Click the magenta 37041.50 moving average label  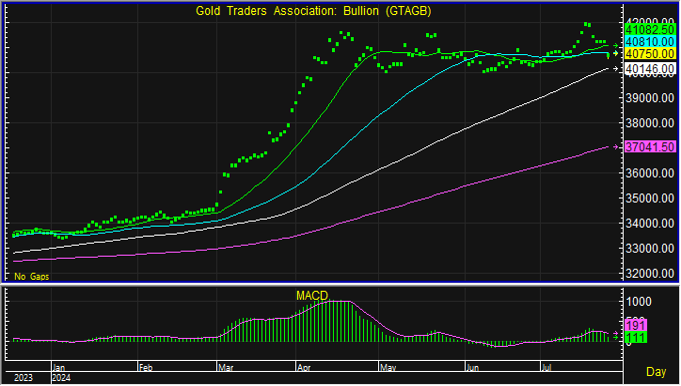pyautogui.click(x=650, y=147)
